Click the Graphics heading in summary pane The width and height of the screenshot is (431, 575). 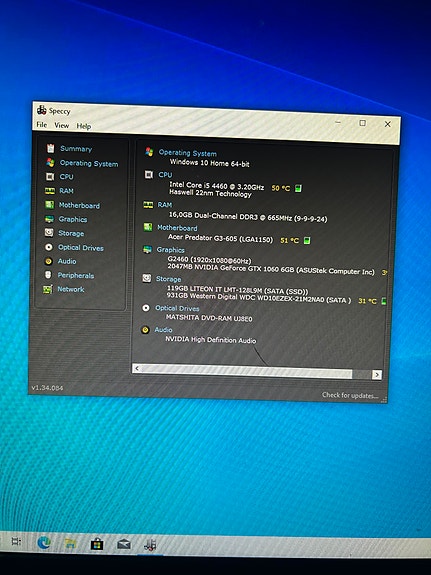[171, 250]
